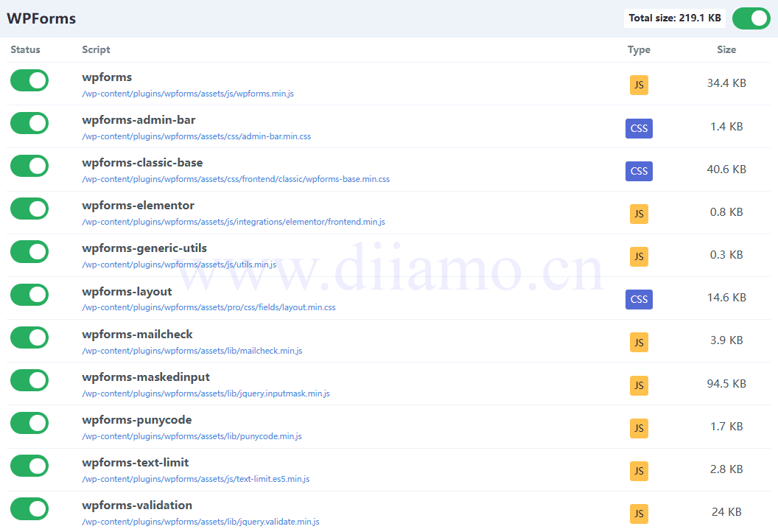Toggle off the wpforms script
The image size is (778, 532).
29,80
